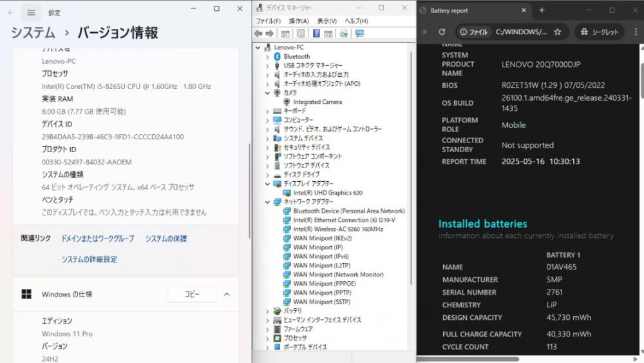Go back with Settings window back arrow

11,13
